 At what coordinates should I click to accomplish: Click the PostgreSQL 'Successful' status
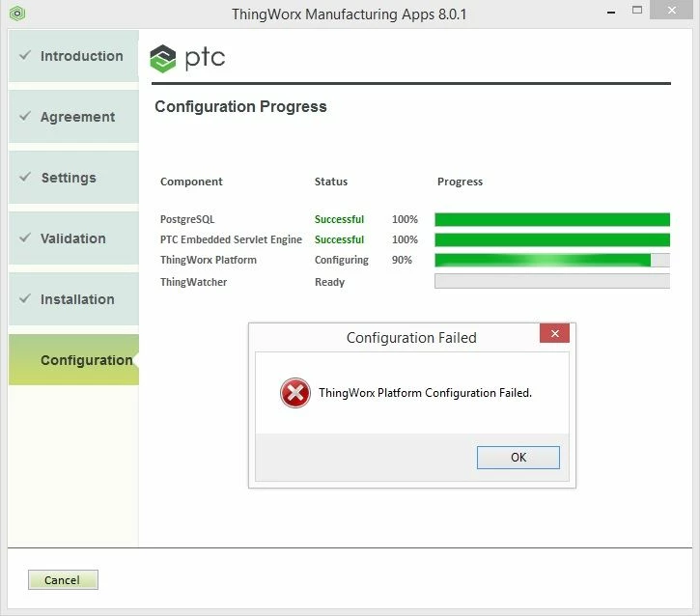coord(339,219)
